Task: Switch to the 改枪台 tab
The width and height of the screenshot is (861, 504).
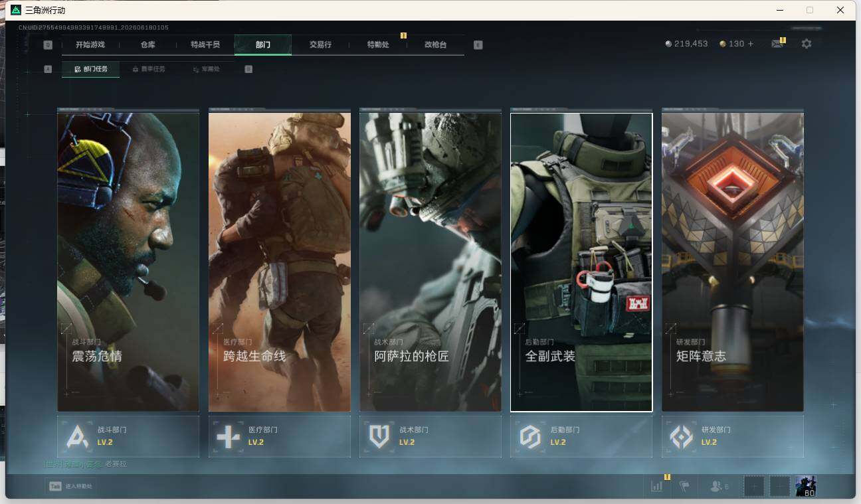Action: pos(435,44)
